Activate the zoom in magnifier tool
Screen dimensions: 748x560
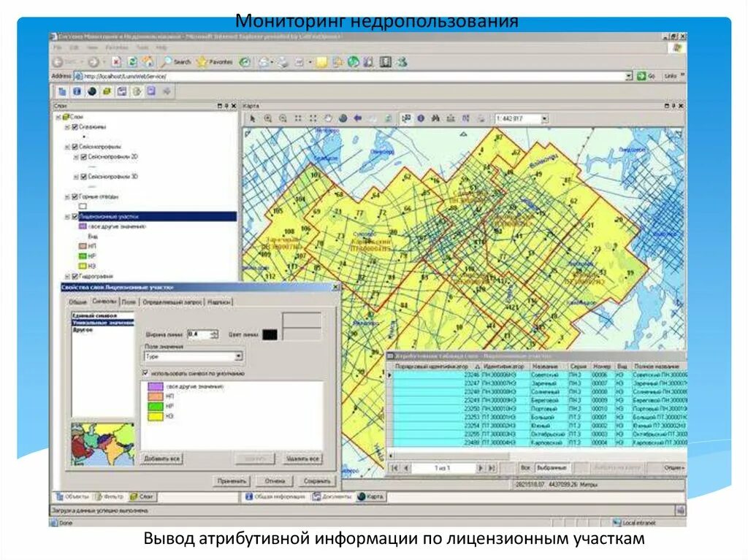tap(268, 119)
